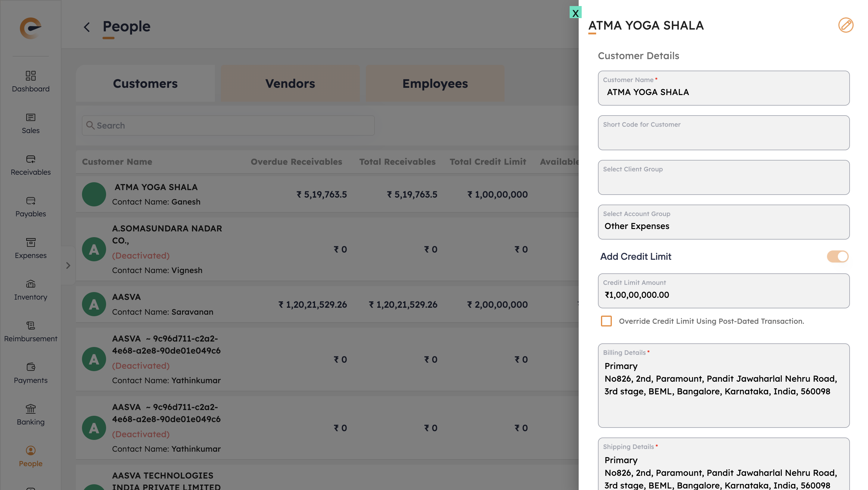Click the back arrow beside People
The image size is (868, 490).
click(87, 27)
